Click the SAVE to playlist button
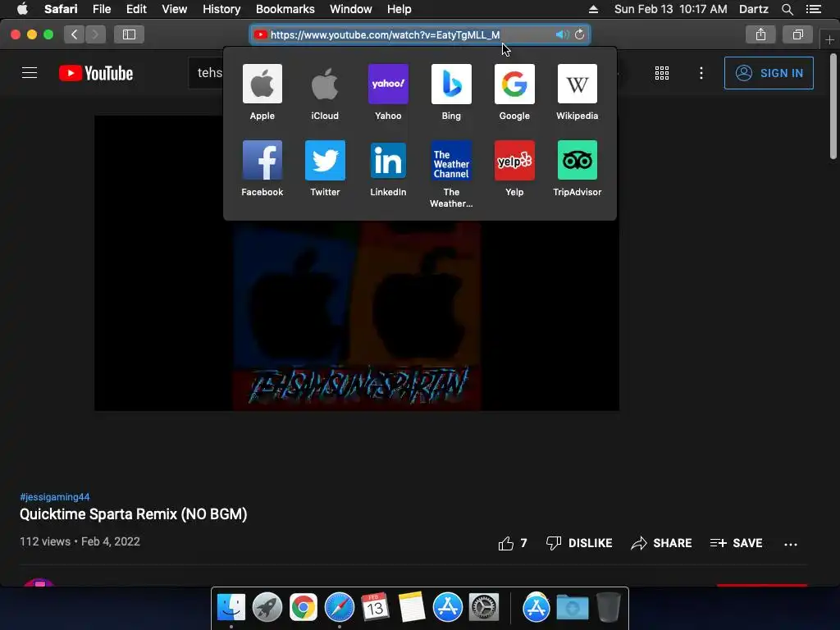This screenshot has height=630, width=840. tap(736, 543)
